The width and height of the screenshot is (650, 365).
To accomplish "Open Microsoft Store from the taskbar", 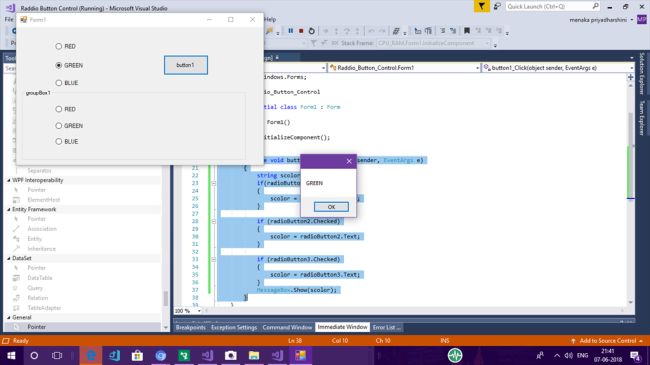I will click(137, 355).
